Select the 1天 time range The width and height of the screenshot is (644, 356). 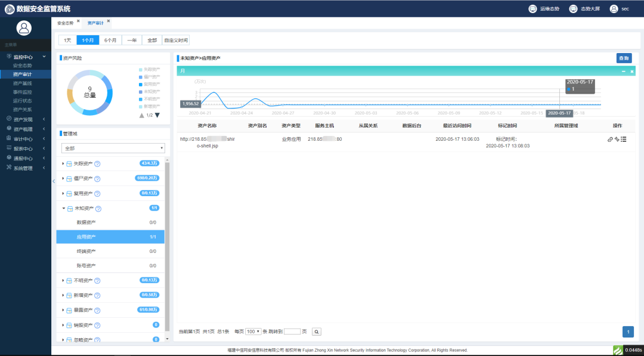[68, 40]
